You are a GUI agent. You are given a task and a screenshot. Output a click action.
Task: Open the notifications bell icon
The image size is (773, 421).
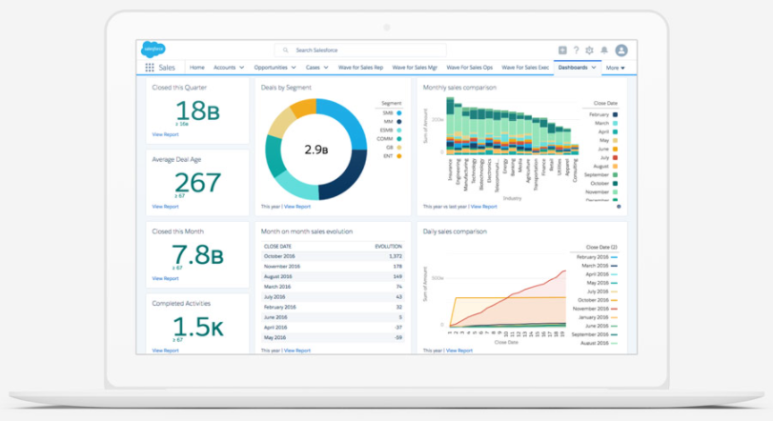click(604, 50)
